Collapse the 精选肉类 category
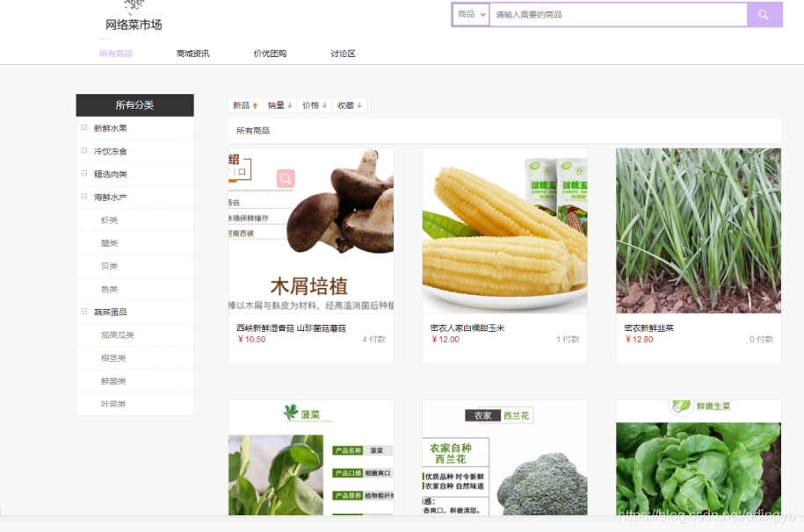This screenshot has width=804, height=532. pos(84,174)
